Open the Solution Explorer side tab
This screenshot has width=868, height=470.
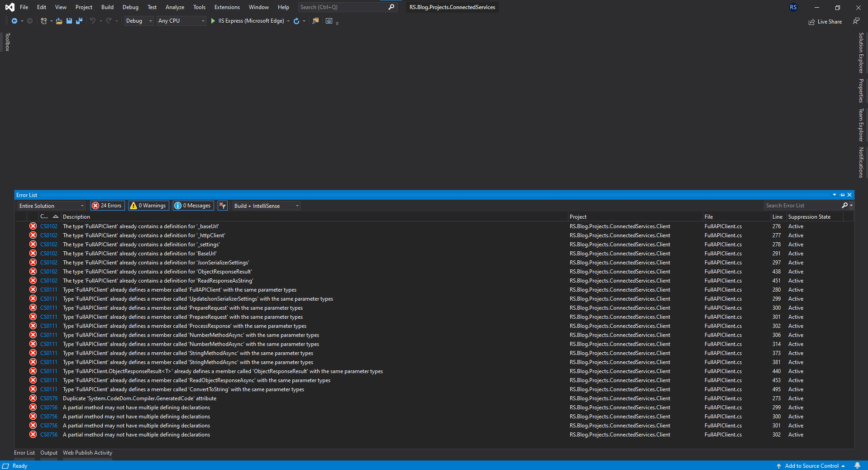861,53
